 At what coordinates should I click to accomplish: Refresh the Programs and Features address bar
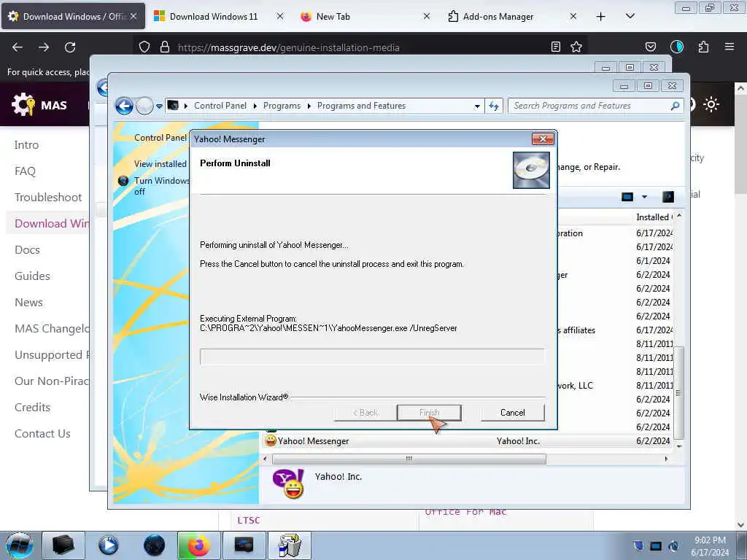(x=494, y=106)
